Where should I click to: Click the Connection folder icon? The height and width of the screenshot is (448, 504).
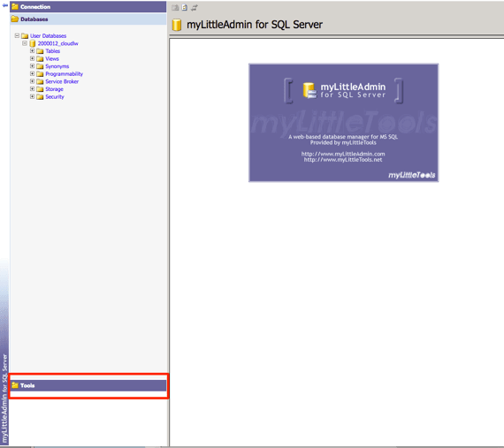(15, 6)
